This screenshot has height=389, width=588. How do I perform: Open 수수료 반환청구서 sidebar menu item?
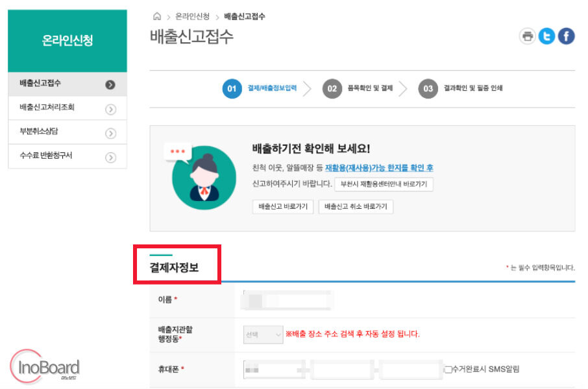click(67, 156)
